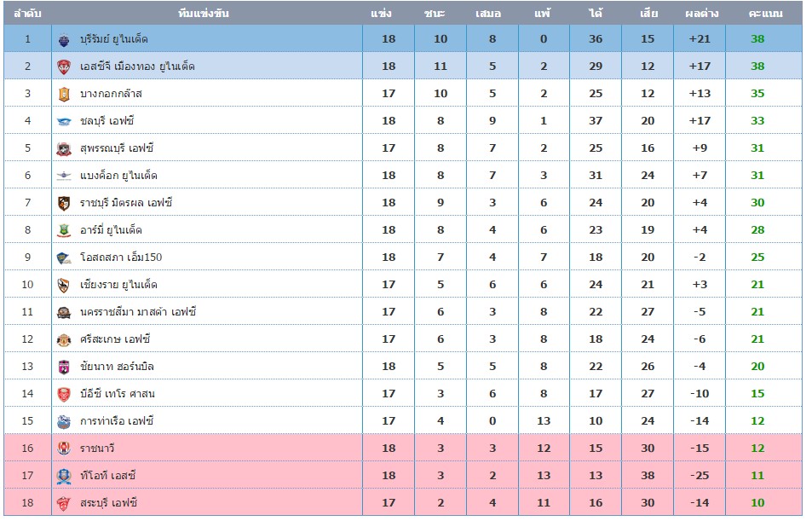The image size is (812, 521).
Task: Select the อาร์มี่ ยูไนเต็ด green badge
Action: pyautogui.click(x=64, y=231)
